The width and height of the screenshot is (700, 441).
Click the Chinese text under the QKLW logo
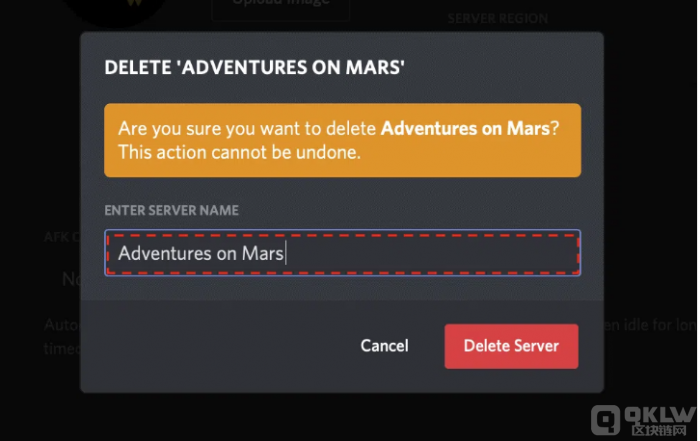pos(659,430)
